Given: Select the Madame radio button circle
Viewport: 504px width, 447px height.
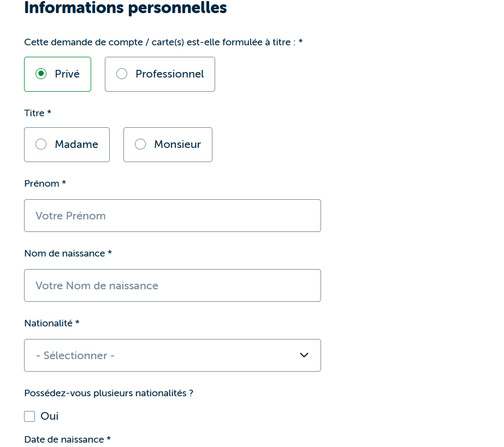Looking at the screenshot, I should (41, 144).
